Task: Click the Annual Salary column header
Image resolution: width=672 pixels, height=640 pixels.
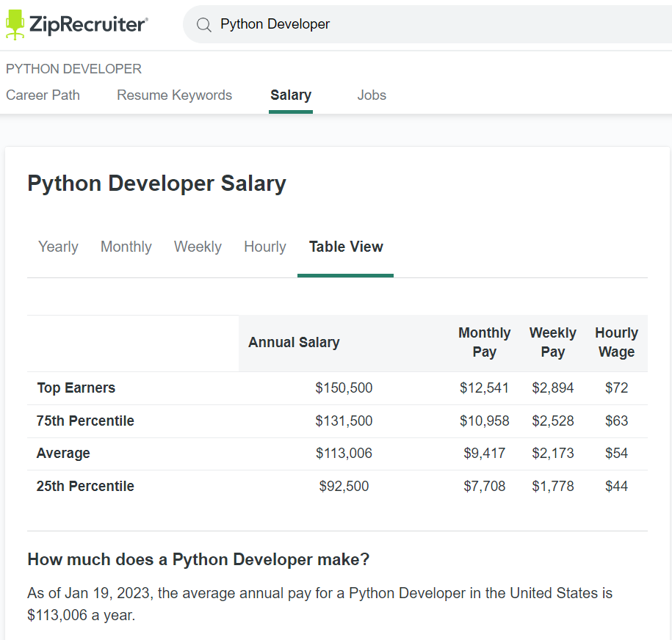Action: click(x=294, y=343)
